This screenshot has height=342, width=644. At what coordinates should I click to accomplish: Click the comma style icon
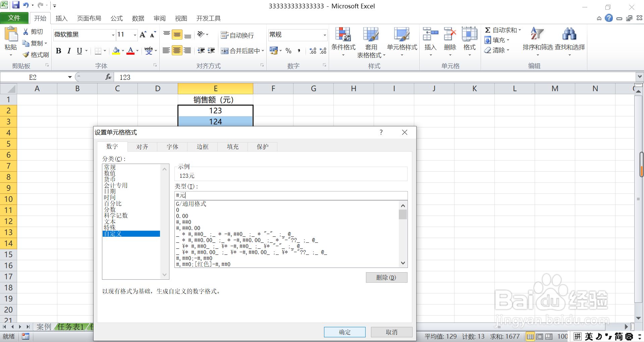pyautogui.click(x=299, y=51)
